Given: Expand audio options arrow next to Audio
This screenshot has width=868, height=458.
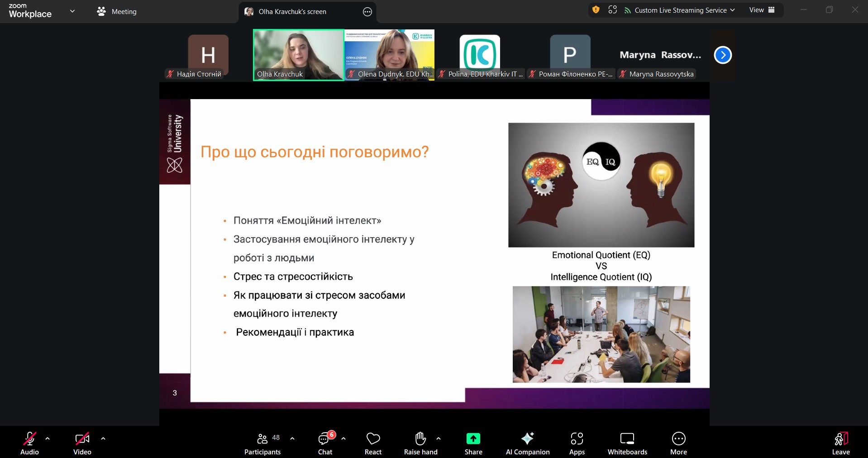Looking at the screenshot, I should (x=48, y=439).
